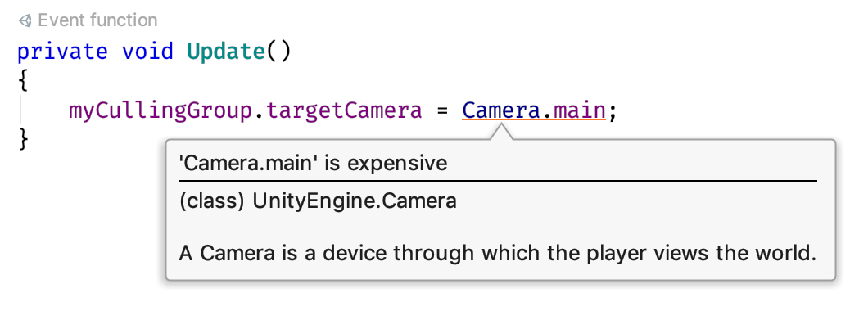The image size is (868, 329).
Task: Click the targetCamera property
Action: click(344, 111)
